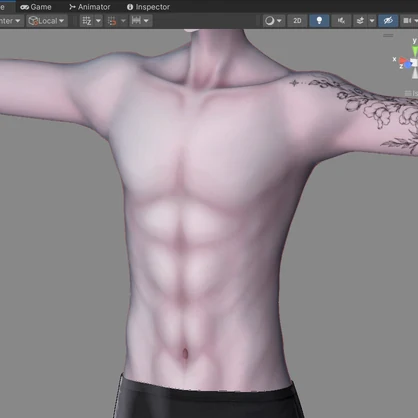Toggle scene audio speaker icon
This screenshot has height=418, width=418.
[341, 21]
